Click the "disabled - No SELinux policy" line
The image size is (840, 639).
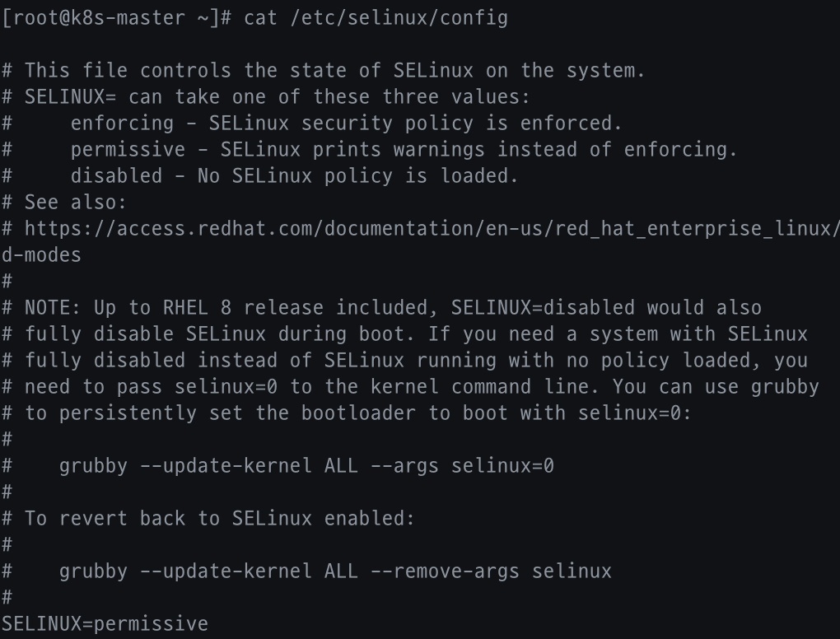[294, 175]
